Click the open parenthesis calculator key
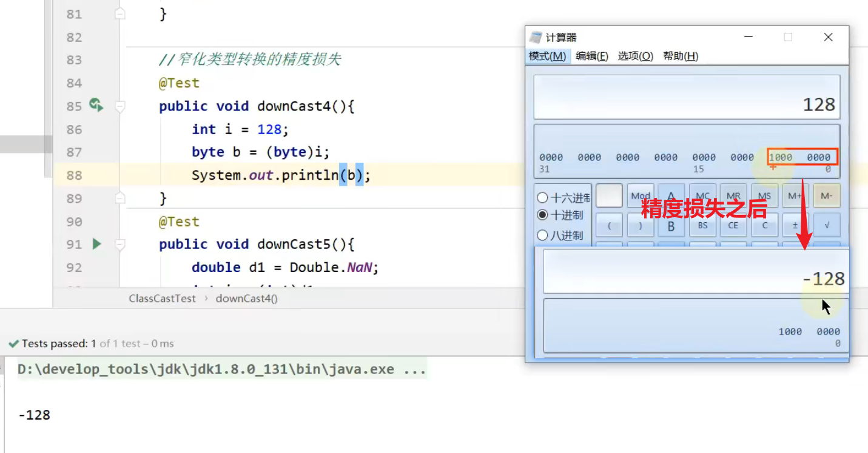The width and height of the screenshot is (868, 453). coord(610,225)
